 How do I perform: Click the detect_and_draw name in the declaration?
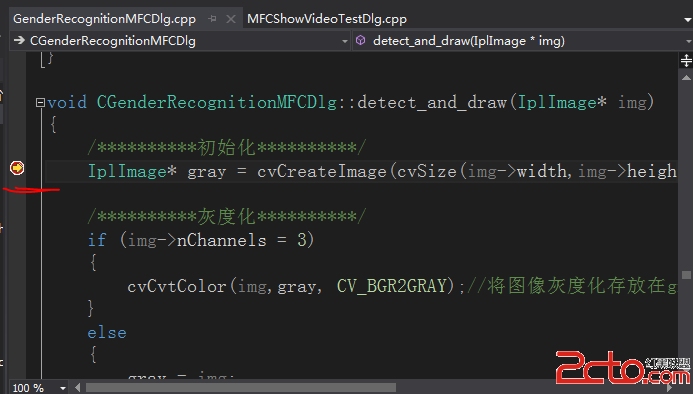click(432, 103)
